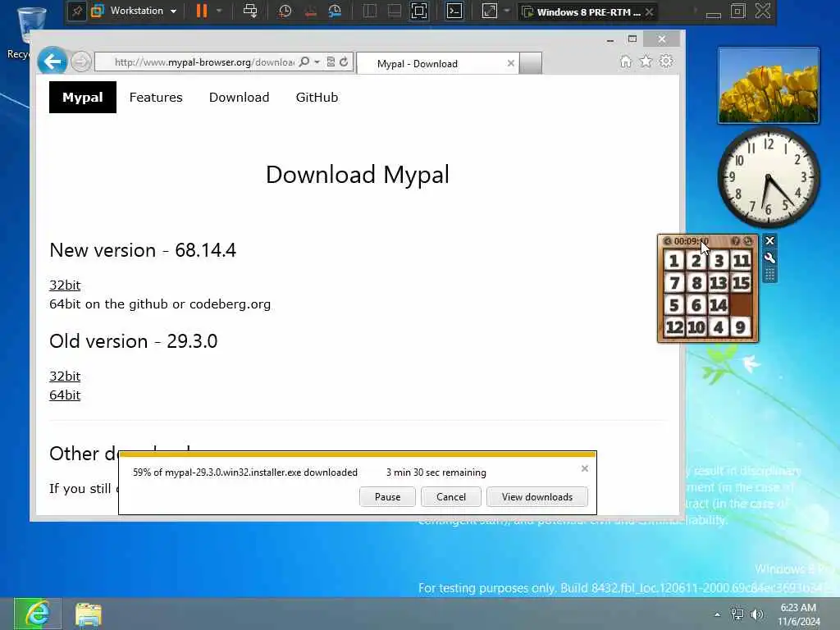
Task: Open the VMware console view icon
Action: tap(454, 11)
